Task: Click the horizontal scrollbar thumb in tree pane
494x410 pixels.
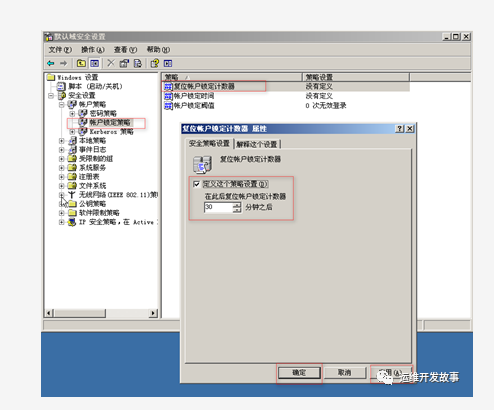Action: (80, 313)
